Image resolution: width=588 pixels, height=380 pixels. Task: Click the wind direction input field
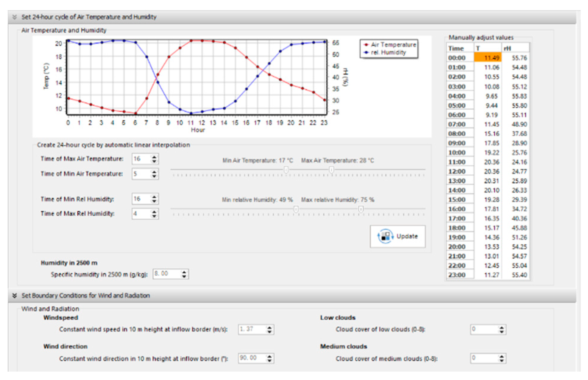coord(252,358)
